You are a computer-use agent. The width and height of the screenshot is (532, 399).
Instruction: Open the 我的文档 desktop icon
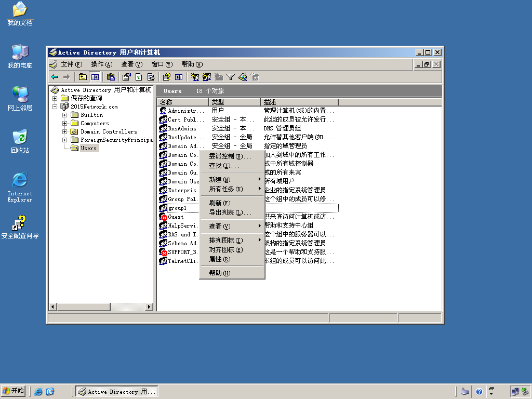coord(20,14)
